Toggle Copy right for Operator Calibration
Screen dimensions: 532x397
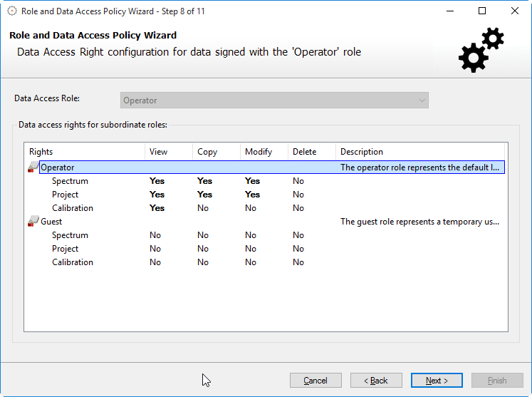(x=203, y=208)
